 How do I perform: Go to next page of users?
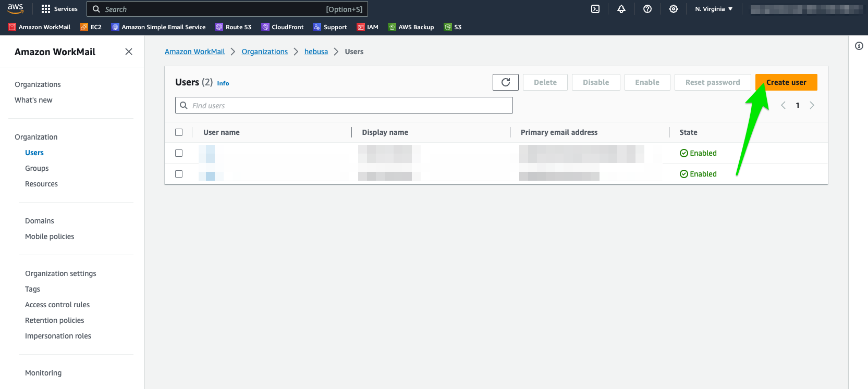(x=812, y=105)
